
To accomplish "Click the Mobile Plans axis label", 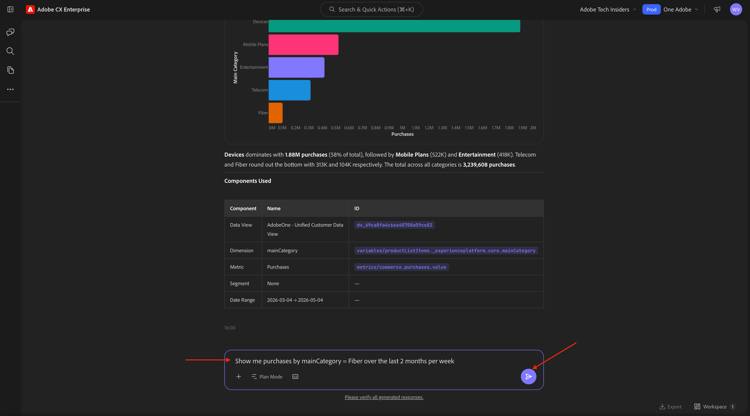I will pos(255,44).
